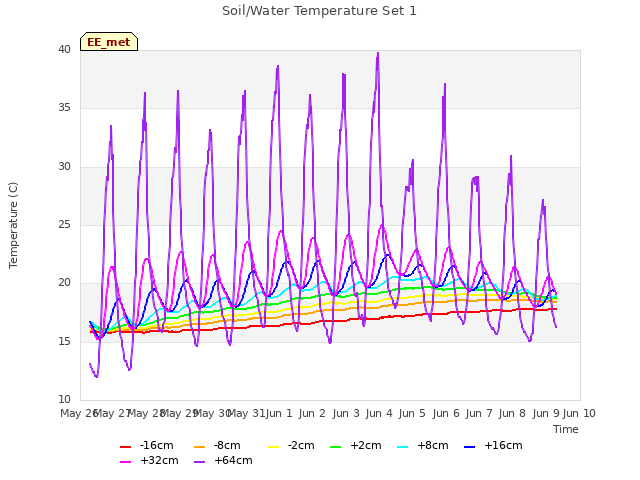Click the purple +64cm legend swatch

tap(199, 462)
